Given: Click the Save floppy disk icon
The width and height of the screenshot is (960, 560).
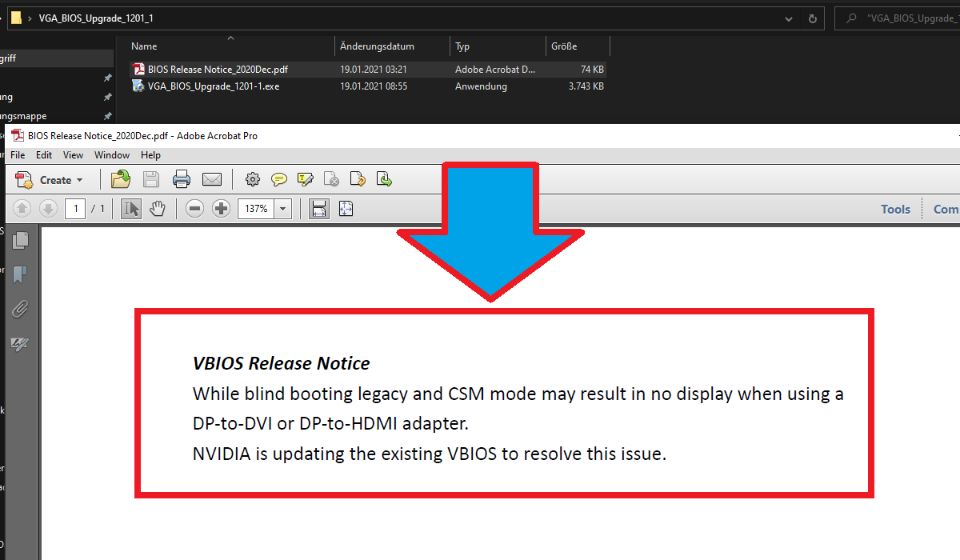Looking at the screenshot, I should click(x=151, y=179).
